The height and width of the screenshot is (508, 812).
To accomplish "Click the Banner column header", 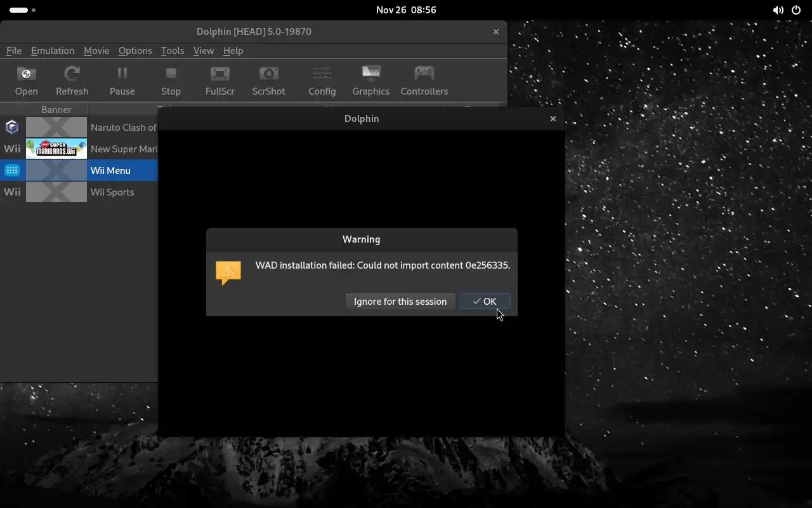I will point(56,109).
